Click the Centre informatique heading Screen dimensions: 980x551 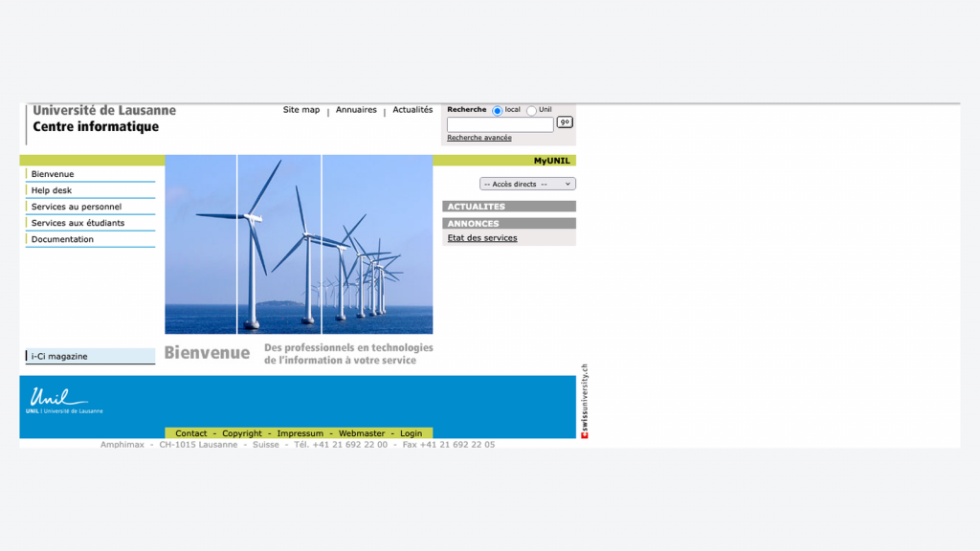coord(96,127)
